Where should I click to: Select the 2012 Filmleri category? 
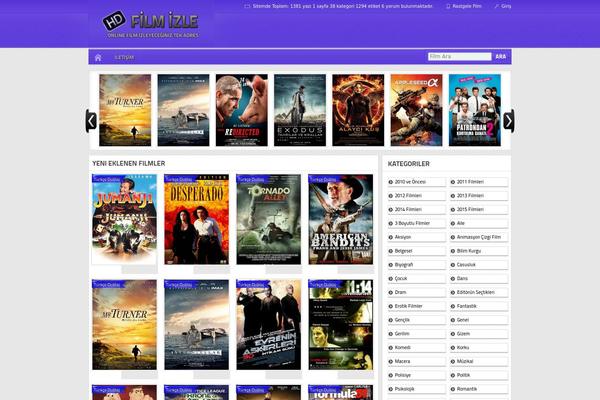(417, 196)
